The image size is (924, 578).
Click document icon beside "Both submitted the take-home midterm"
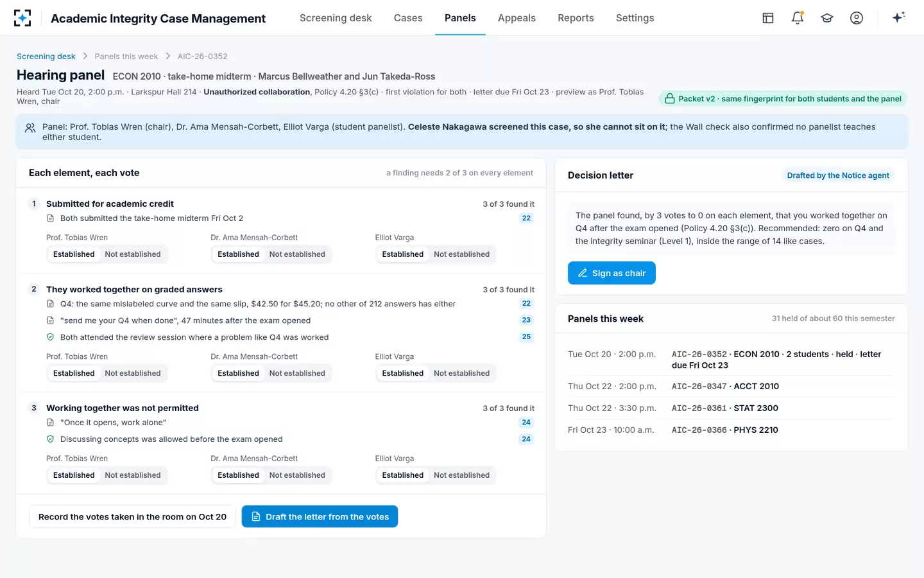tap(51, 218)
